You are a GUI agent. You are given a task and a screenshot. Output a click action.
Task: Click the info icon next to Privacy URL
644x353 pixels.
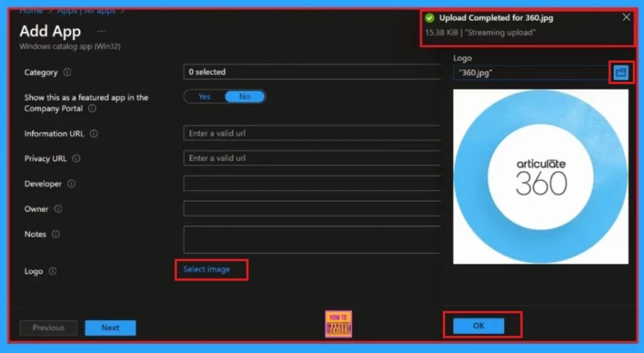click(76, 159)
